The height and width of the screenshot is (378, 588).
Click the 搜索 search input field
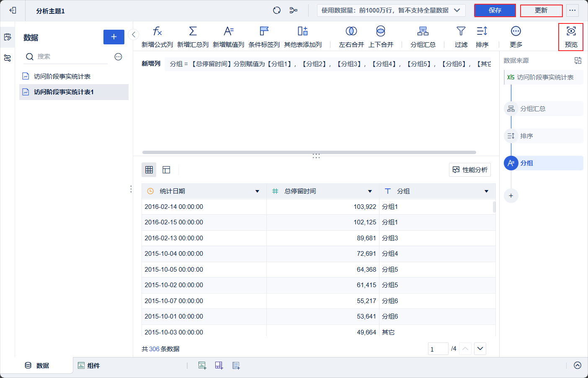point(71,57)
